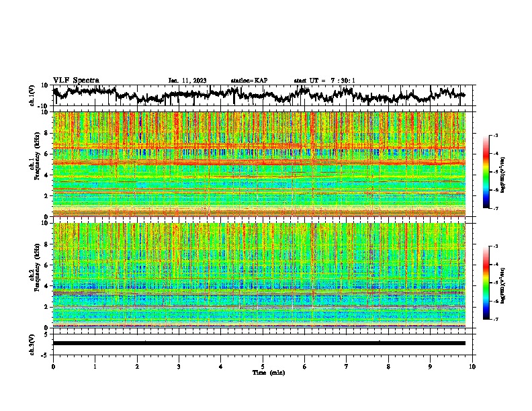Select the date text "Jan. 11, 2023"
Image resolution: width=532 pixels, height=411 pixels.
pyautogui.click(x=187, y=81)
